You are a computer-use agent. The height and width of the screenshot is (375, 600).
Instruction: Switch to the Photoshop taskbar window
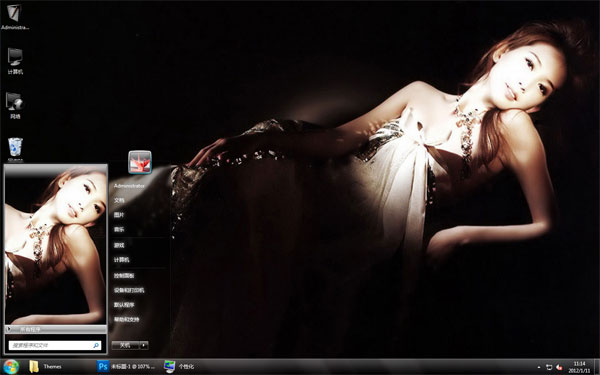pos(126,367)
